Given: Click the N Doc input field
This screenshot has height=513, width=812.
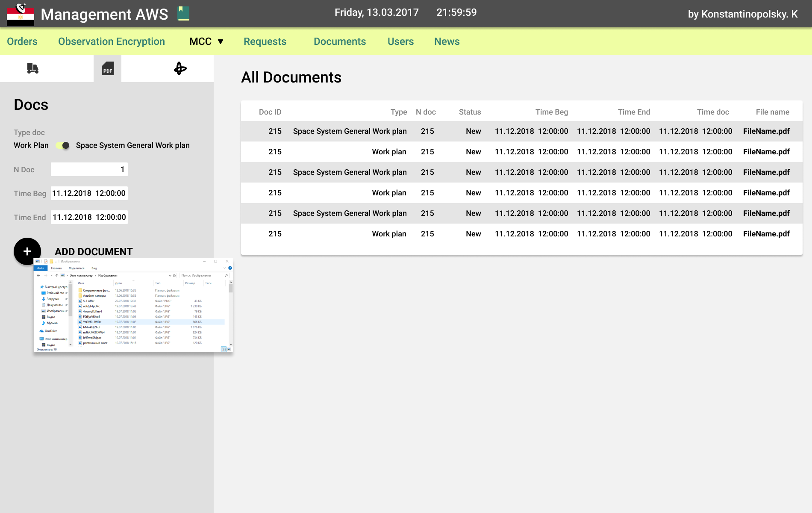Looking at the screenshot, I should click(89, 169).
